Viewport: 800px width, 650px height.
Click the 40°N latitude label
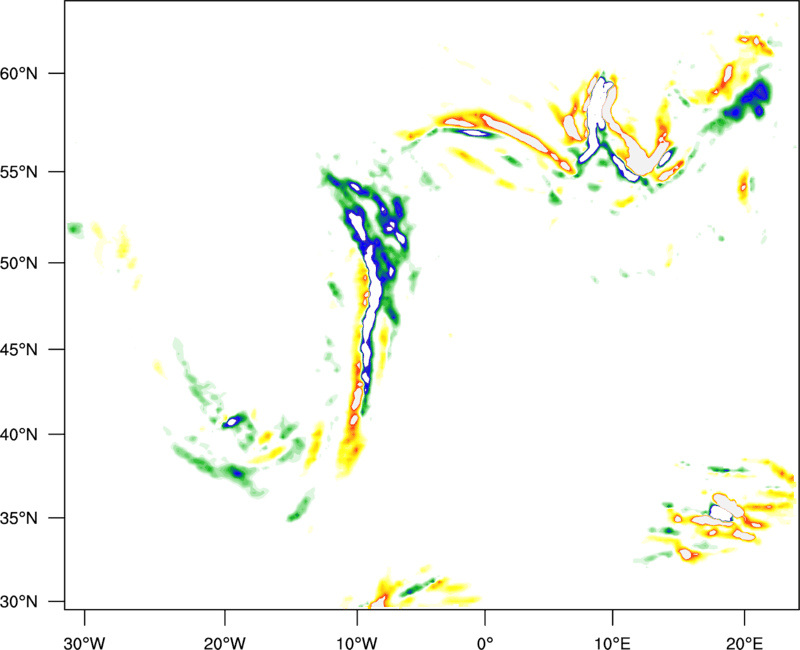19,434
